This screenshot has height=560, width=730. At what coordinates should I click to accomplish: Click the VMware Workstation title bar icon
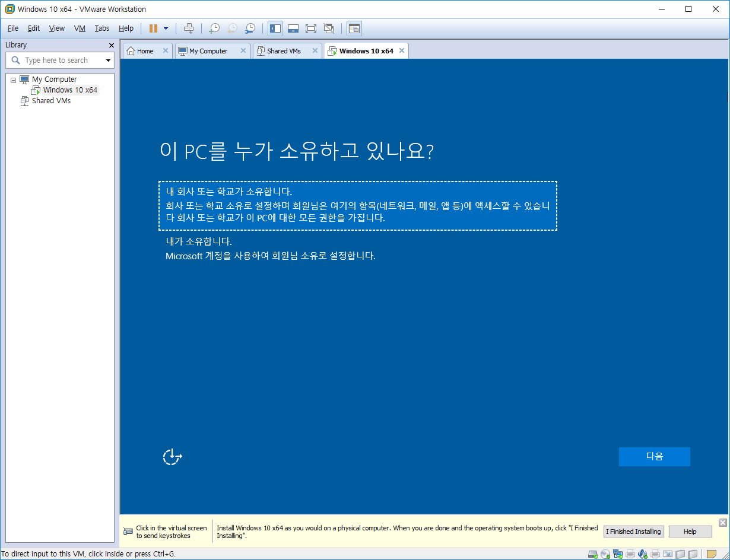point(9,9)
